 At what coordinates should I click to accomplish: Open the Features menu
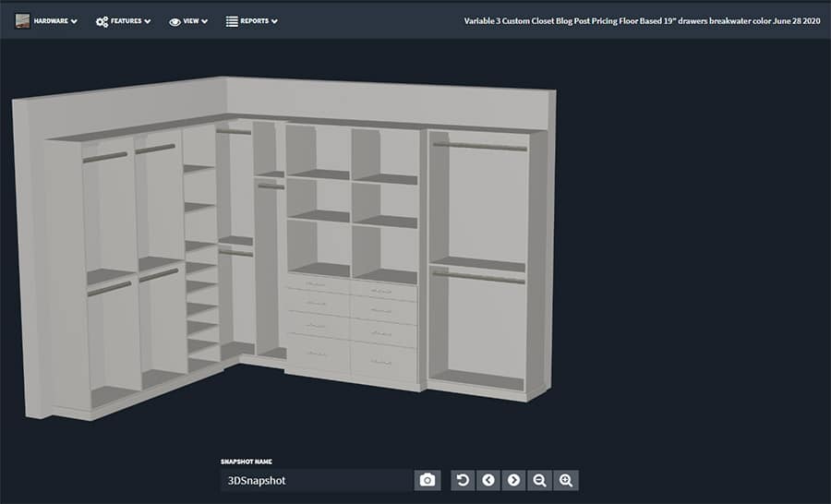pyautogui.click(x=124, y=21)
